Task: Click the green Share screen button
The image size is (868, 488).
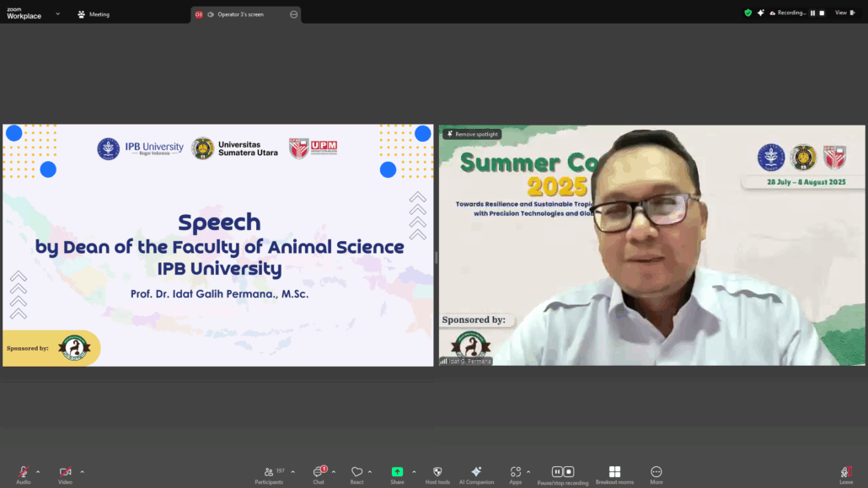Action: click(397, 473)
